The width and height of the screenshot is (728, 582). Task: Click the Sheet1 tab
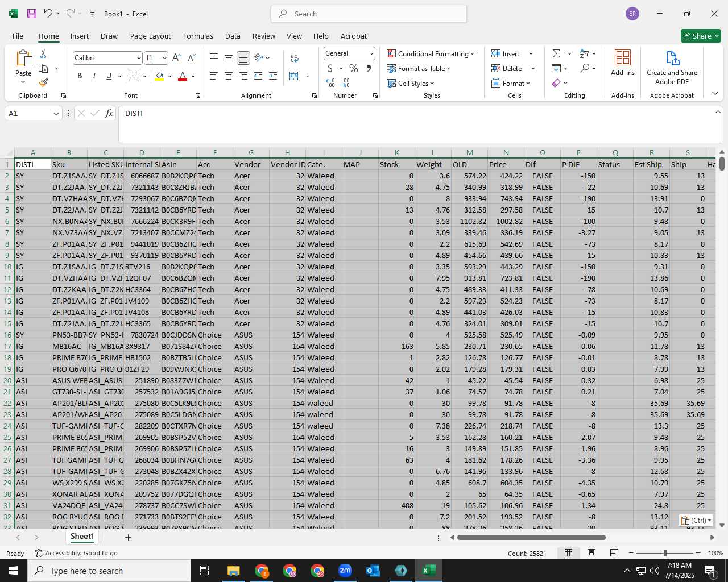click(82, 537)
